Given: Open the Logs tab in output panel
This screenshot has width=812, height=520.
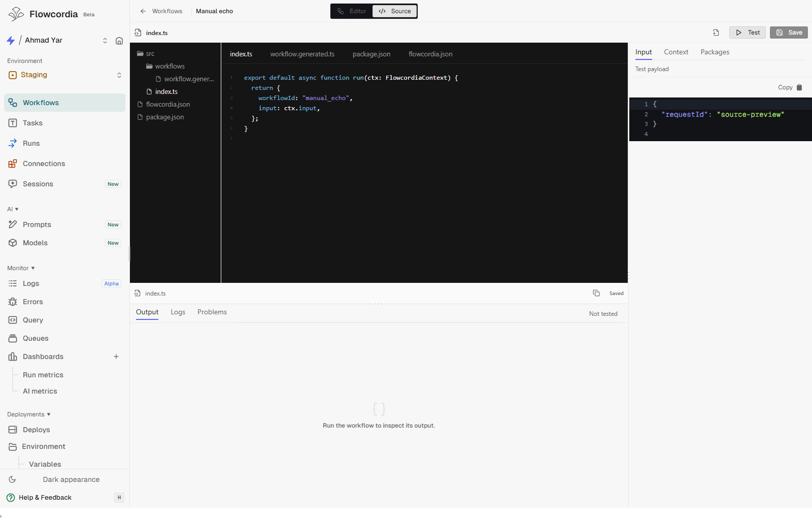Looking at the screenshot, I should tap(178, 312).
